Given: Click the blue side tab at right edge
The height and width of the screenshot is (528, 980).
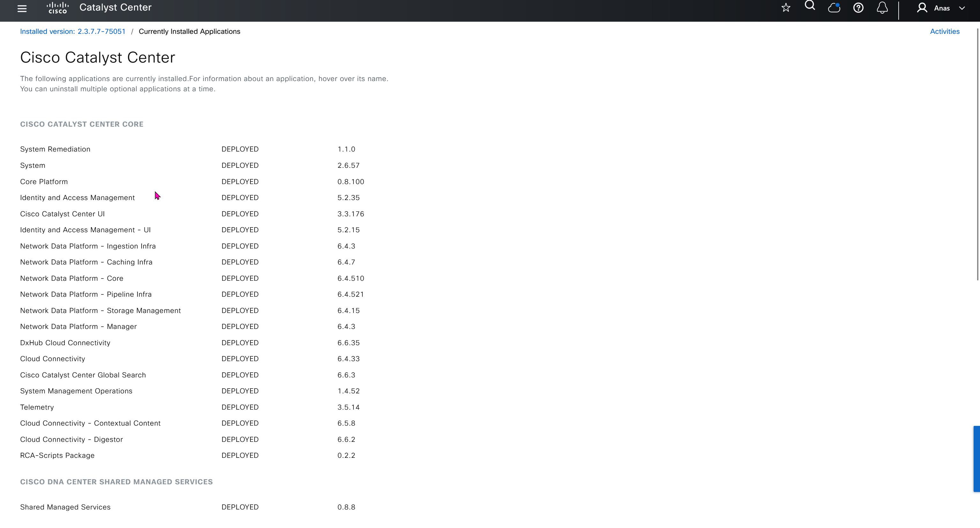Looking at the screenshot, I should tap(976, 459).
